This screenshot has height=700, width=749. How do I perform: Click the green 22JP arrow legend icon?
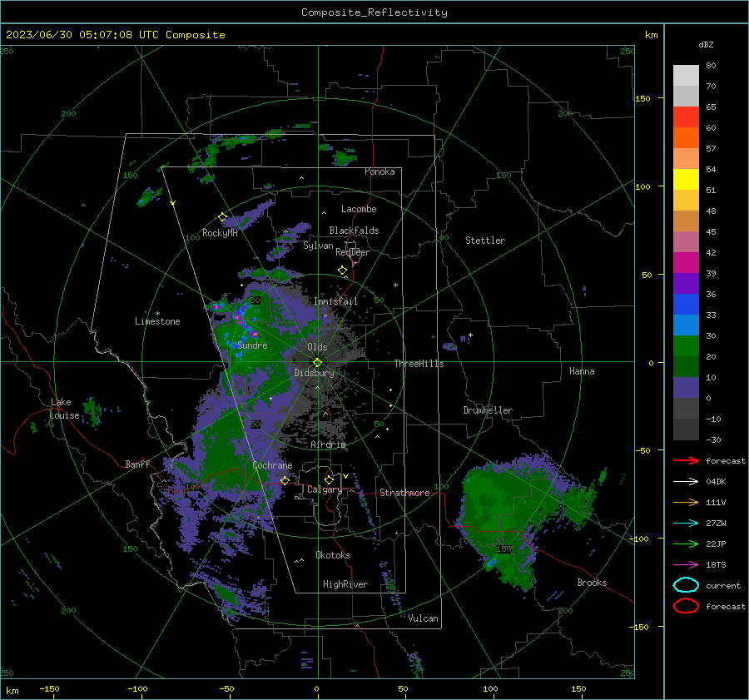pos(686,544)
